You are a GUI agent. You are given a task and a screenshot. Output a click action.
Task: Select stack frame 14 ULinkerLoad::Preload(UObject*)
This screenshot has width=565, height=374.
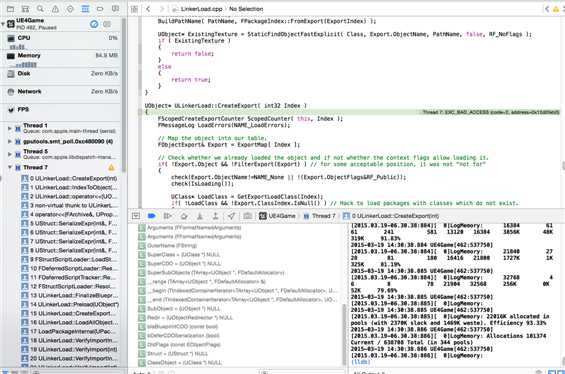coord(69,304)
